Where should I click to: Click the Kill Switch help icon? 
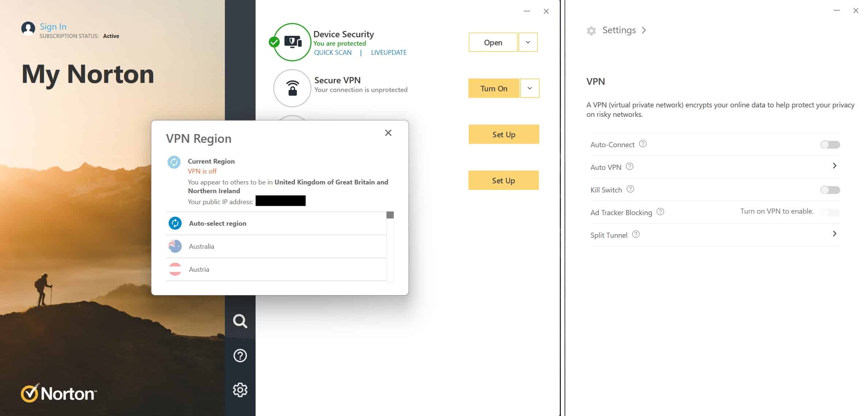point(630,189)
